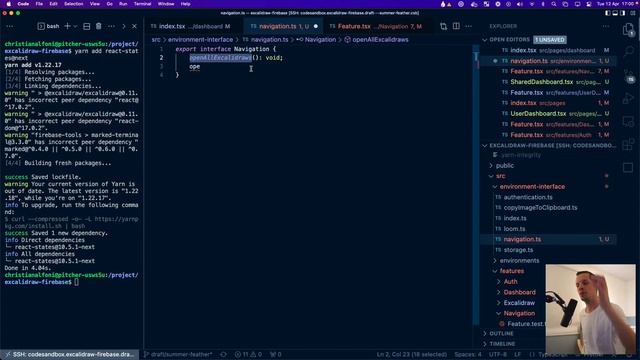Click the draft/summer-feather branch status item
Screen dimensions: 640x360
pos(178,354)
